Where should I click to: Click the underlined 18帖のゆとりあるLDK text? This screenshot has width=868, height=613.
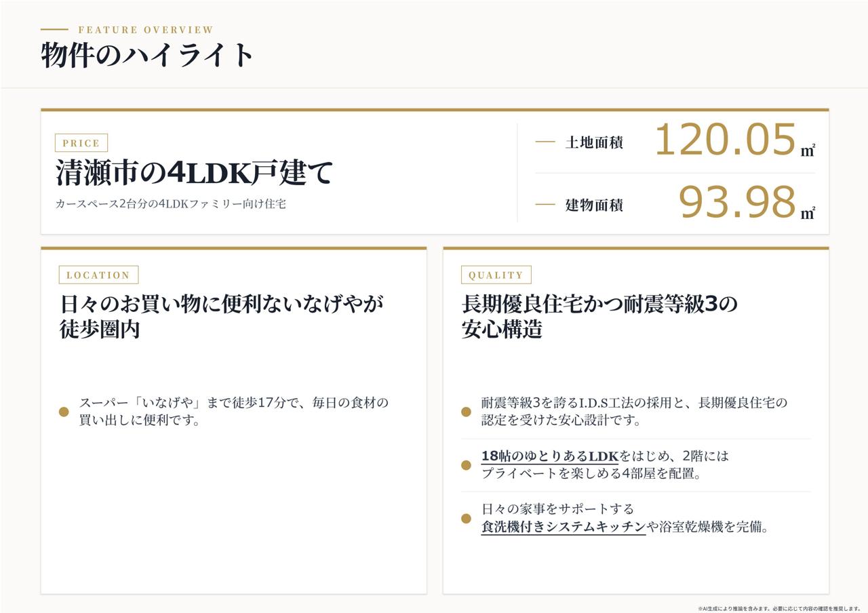[550, 456]
